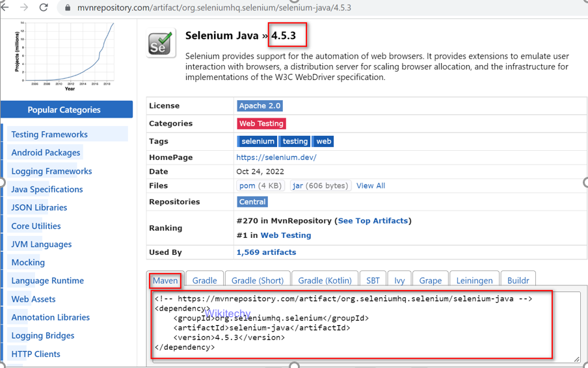Switch to the Gradle (Kotlin) tab
Image resolution: width=588 pixels, height=368 pixels.
[x=325, y=280]
